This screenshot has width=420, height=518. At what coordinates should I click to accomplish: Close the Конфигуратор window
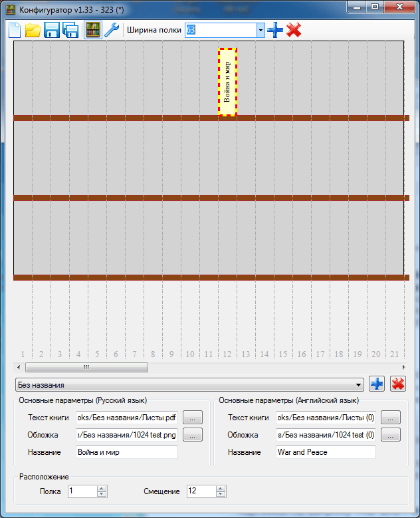point(399,7)
